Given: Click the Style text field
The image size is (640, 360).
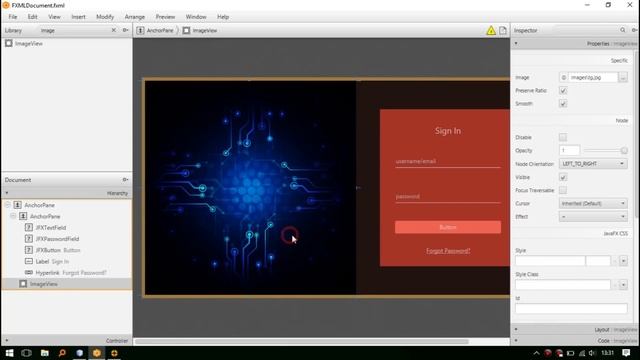Looking at the screenshot, I should coord(550,261).
